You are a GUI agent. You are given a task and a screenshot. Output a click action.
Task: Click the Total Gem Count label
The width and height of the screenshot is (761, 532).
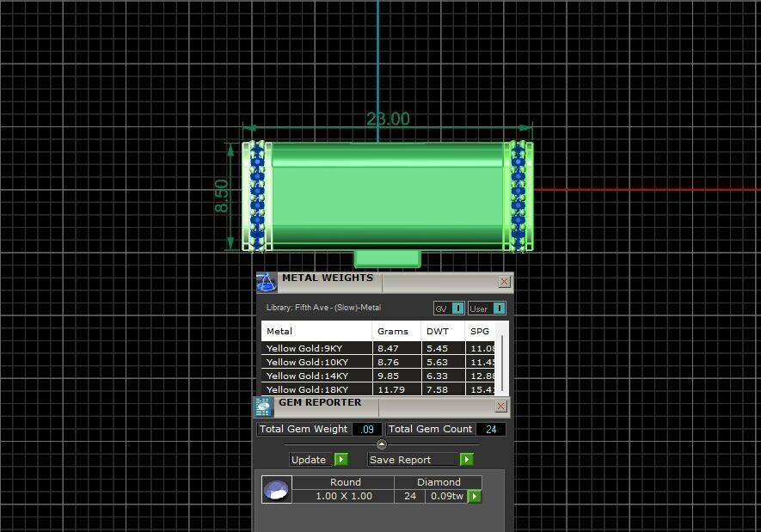pyautogui.click(x=431, y=429)
